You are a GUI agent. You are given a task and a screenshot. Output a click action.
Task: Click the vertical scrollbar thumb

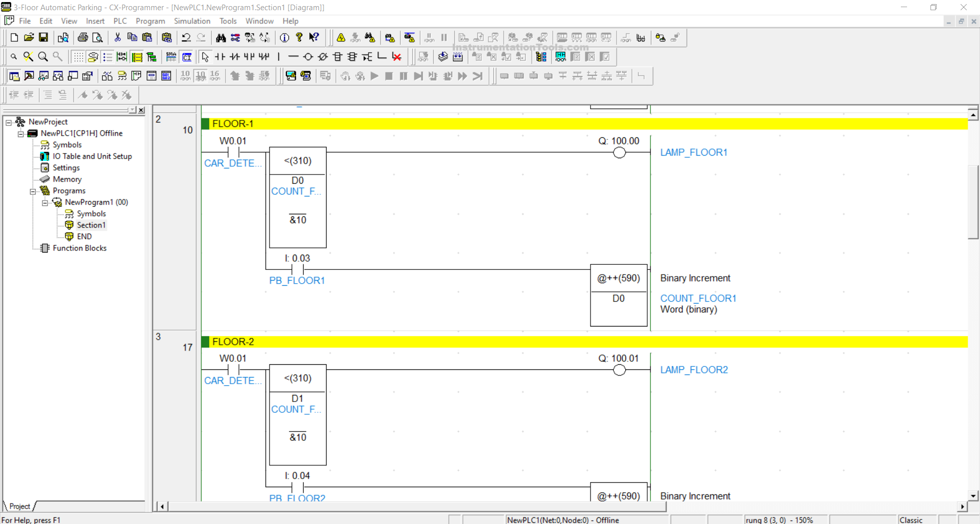[973, 202]
